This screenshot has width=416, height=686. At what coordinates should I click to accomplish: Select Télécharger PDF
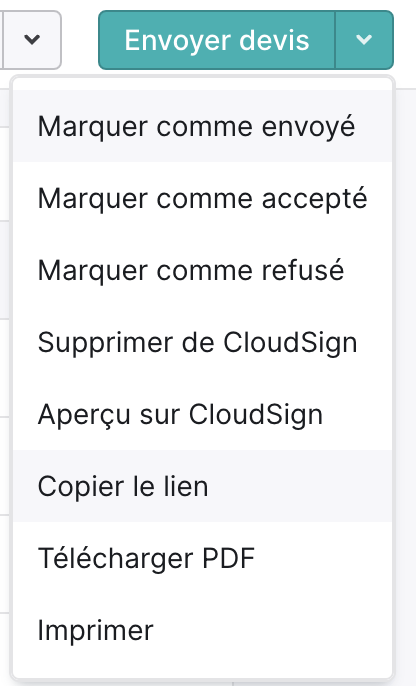tap(203, 558)
